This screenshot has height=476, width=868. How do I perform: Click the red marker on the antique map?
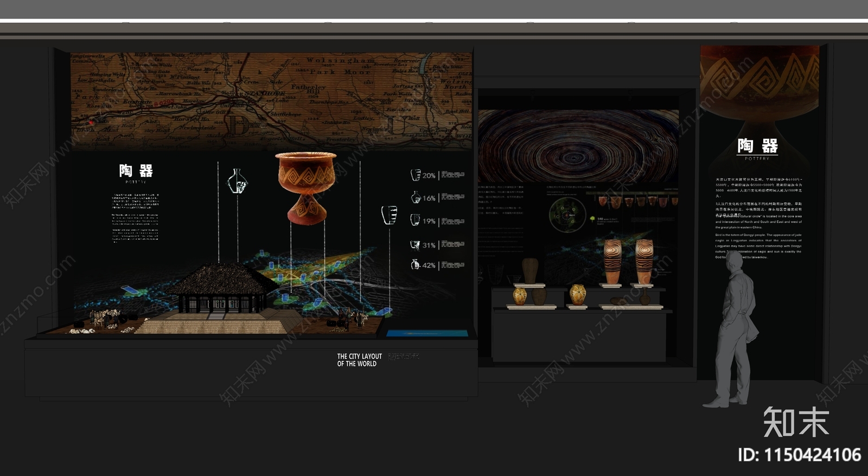[x=91, y=123]
